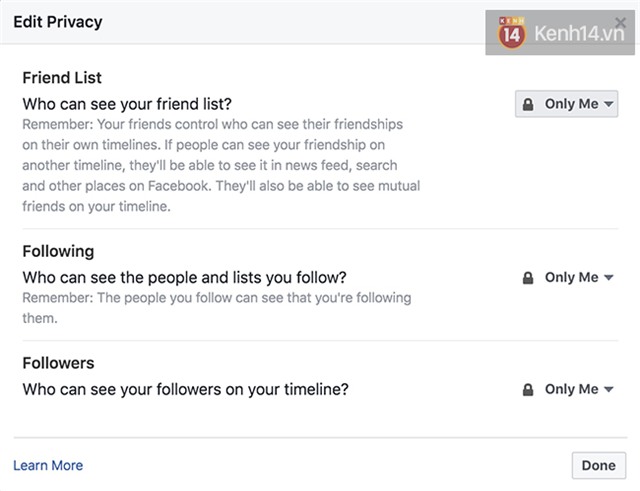
Task: Click the lock icon in the Followers row
Action: click(528, 390)
